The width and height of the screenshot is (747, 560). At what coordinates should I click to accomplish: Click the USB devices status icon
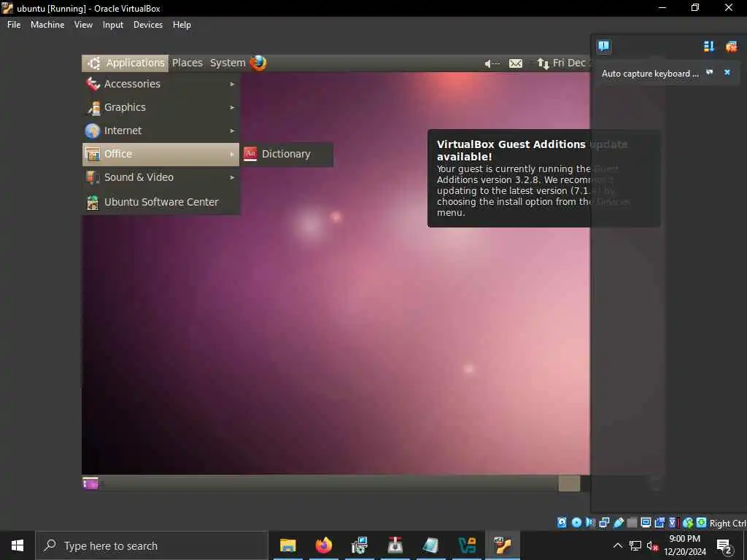click(x=619, y=523)
